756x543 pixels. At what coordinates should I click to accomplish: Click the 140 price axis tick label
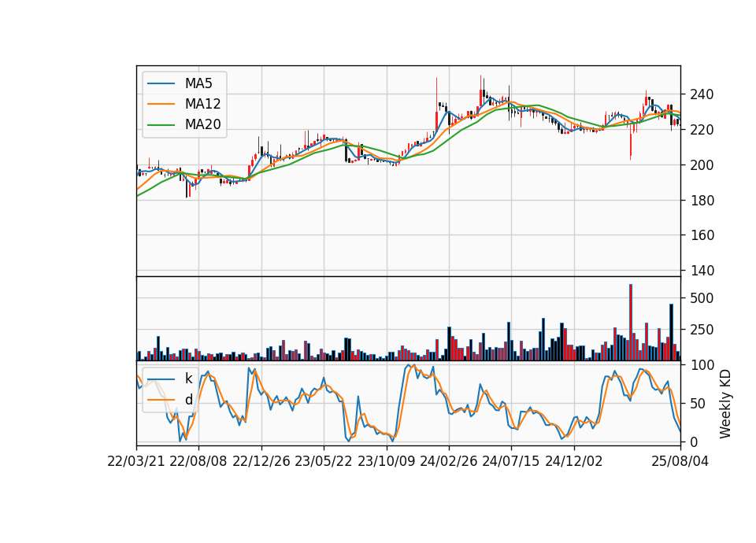tap(702, 271)
